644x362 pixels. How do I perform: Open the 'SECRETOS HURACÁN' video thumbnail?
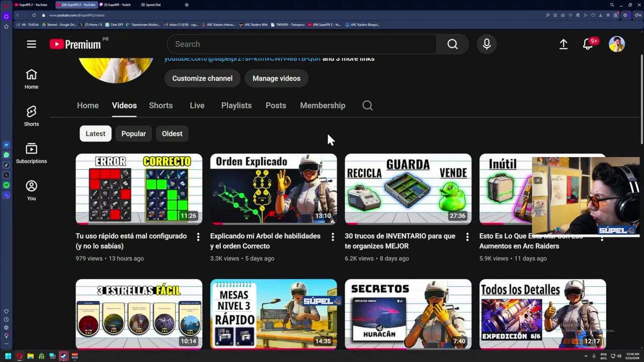[408, 314]
